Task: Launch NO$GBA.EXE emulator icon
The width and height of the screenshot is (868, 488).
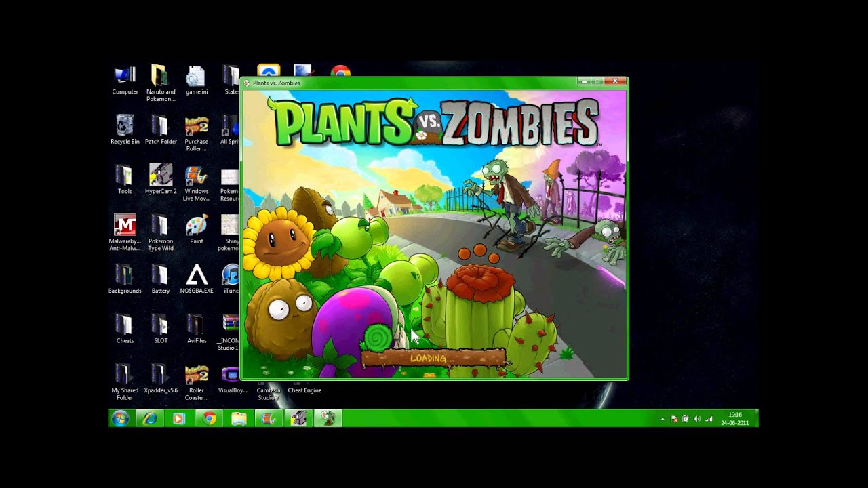Action: pyautogui.click(x=197, y=279)
